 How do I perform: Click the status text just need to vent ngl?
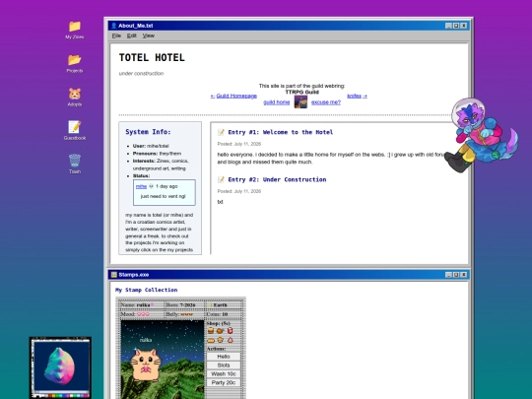click(163, 196)
